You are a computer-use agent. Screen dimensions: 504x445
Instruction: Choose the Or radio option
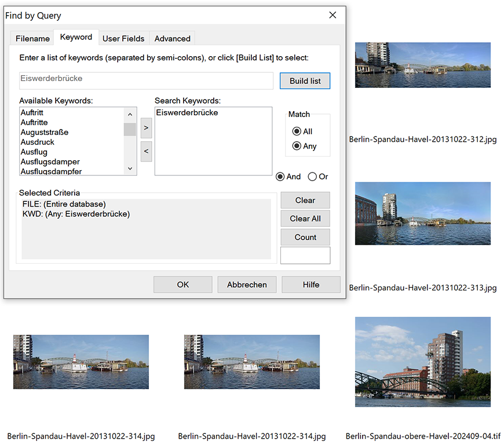[x=312, y=176]
